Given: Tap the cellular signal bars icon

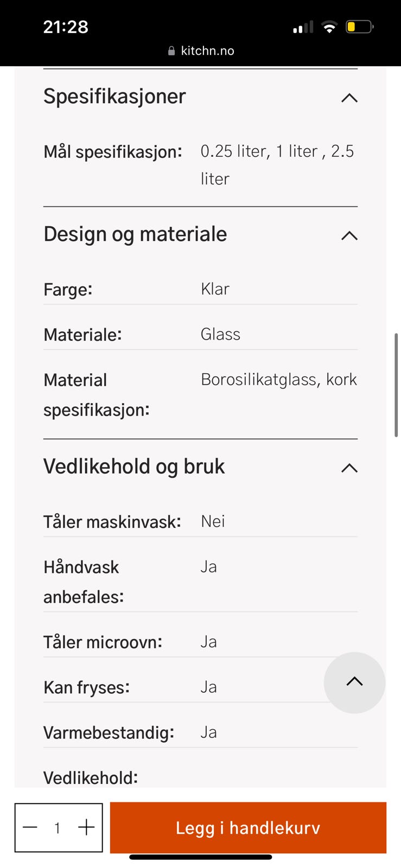Looking at the screenshot, I should (303, 27).
